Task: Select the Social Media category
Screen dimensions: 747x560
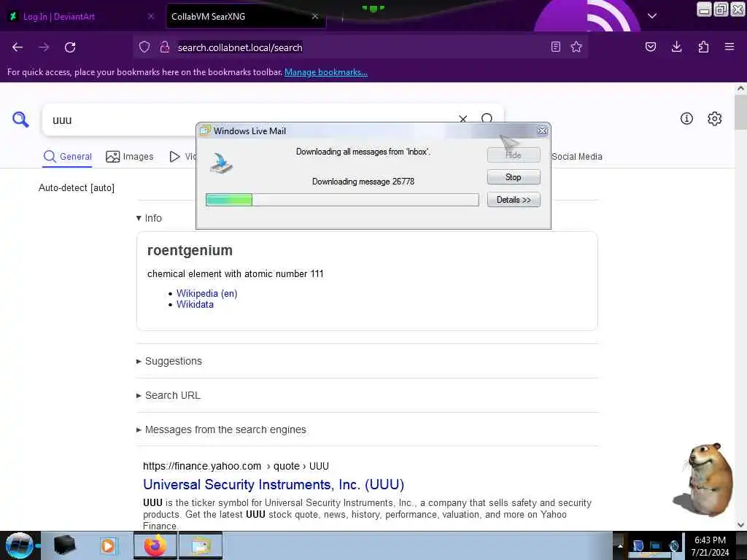Action: (576, 157)
